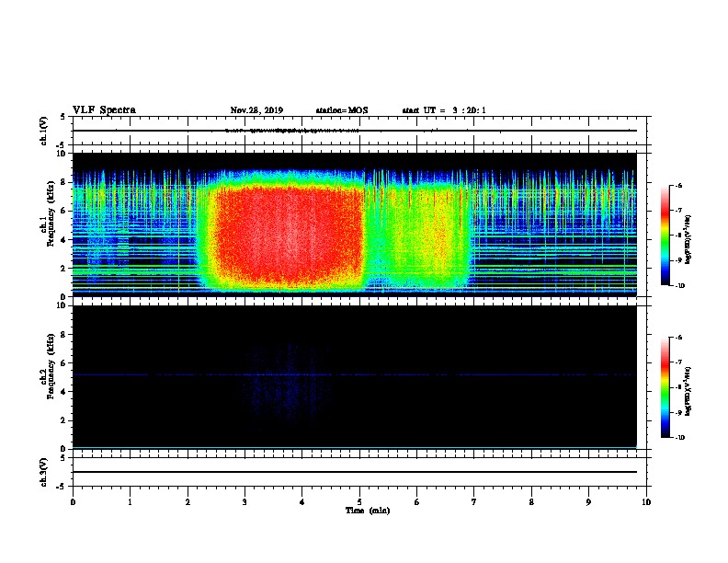Select the ch.1 "Frequency (kHz)" axis label
Screen dimensions: 728x563
coord(51,213)
